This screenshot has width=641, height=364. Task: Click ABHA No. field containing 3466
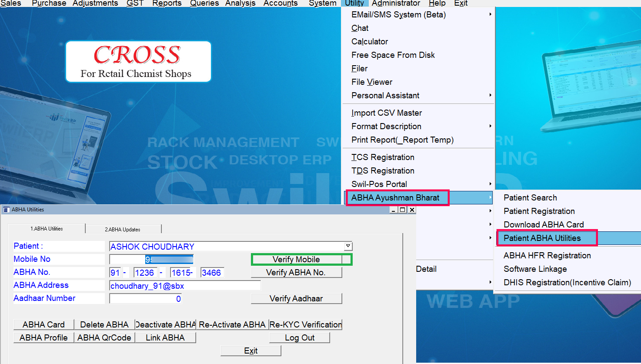point(212,273)
